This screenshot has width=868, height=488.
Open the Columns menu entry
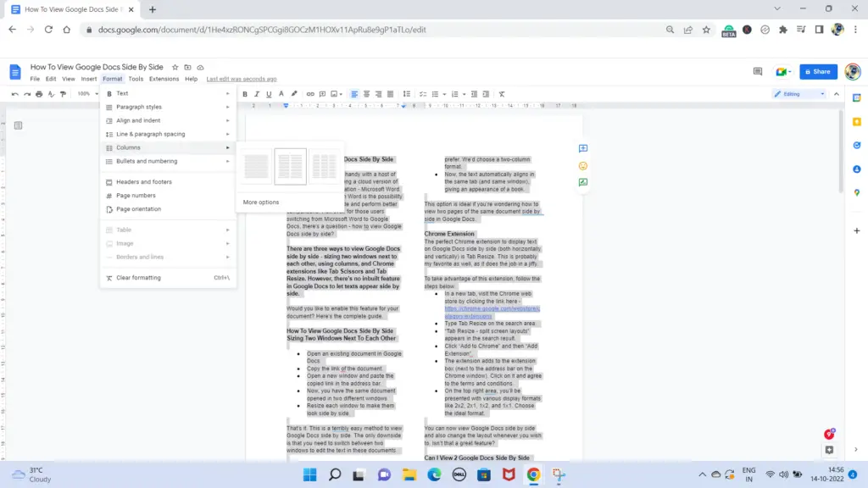tap(168, 147)
